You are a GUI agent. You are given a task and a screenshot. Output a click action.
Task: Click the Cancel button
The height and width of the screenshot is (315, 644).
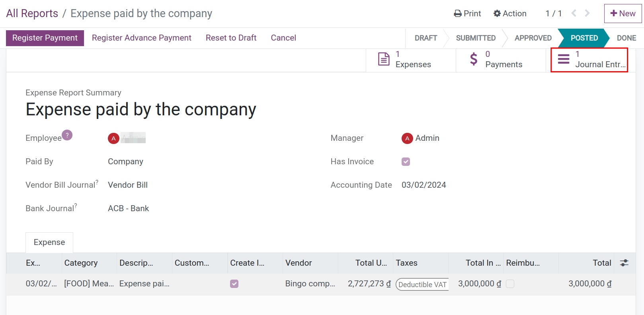[283, 38]
